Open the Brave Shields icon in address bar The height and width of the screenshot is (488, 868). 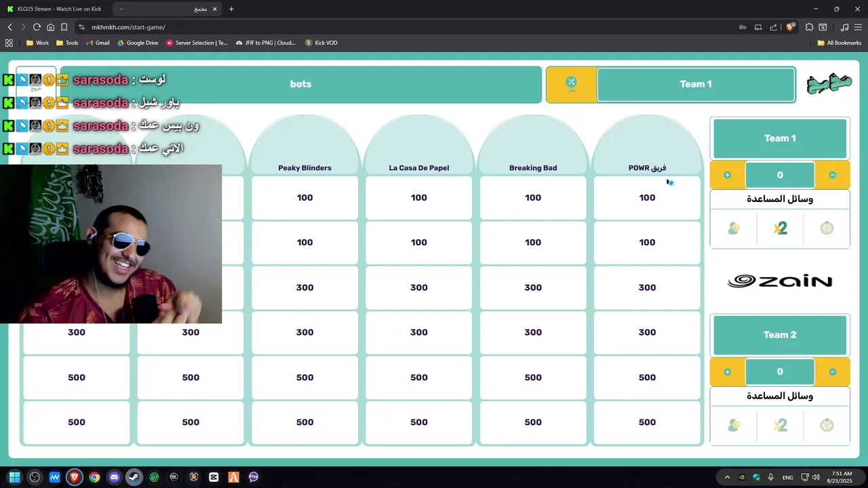point(790,27)
